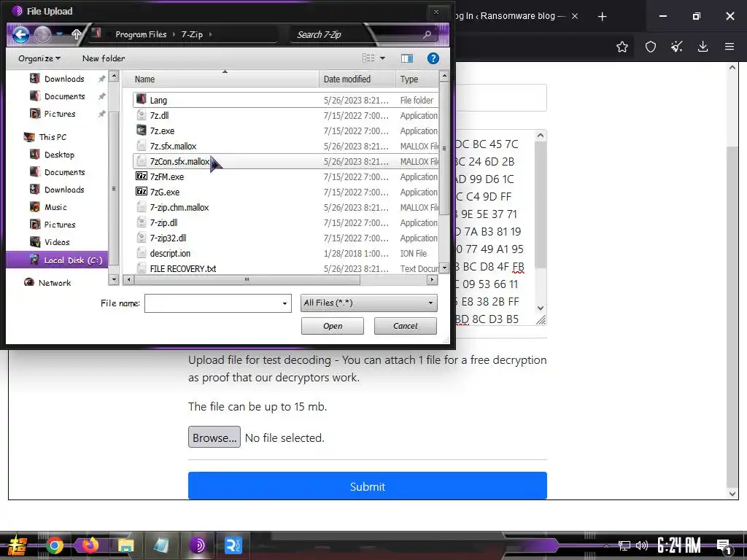Select 7z.sfx.mallox file

coord(286,146)
